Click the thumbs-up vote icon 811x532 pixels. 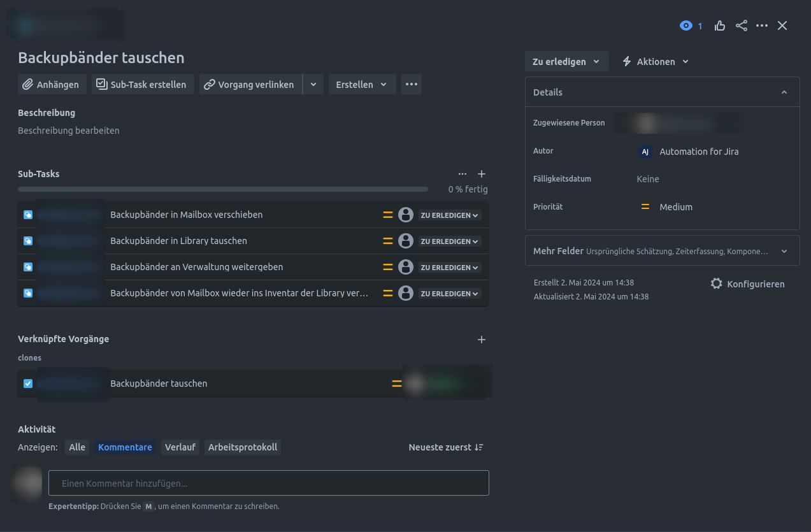[720, 25]
